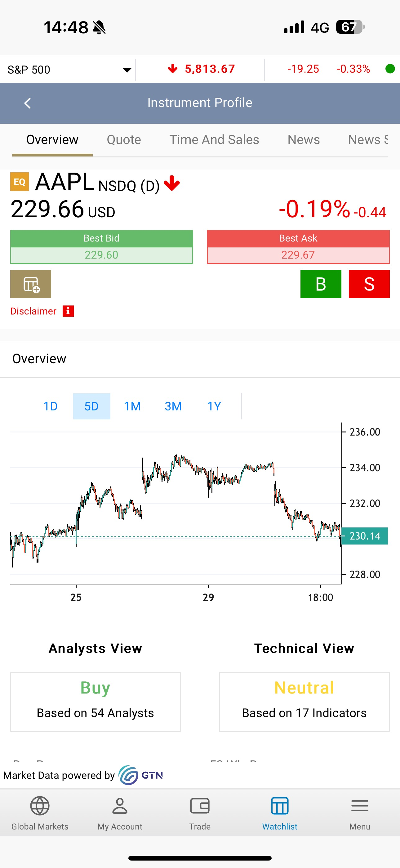
Task: Go back using the header chevron
Action: pos(28,103)
